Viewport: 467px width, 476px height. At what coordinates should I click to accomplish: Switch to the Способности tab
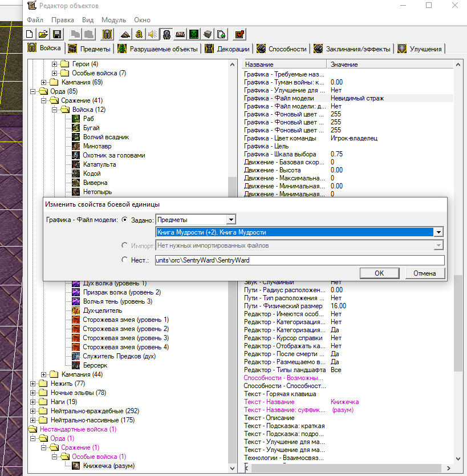tap(282, 49)
